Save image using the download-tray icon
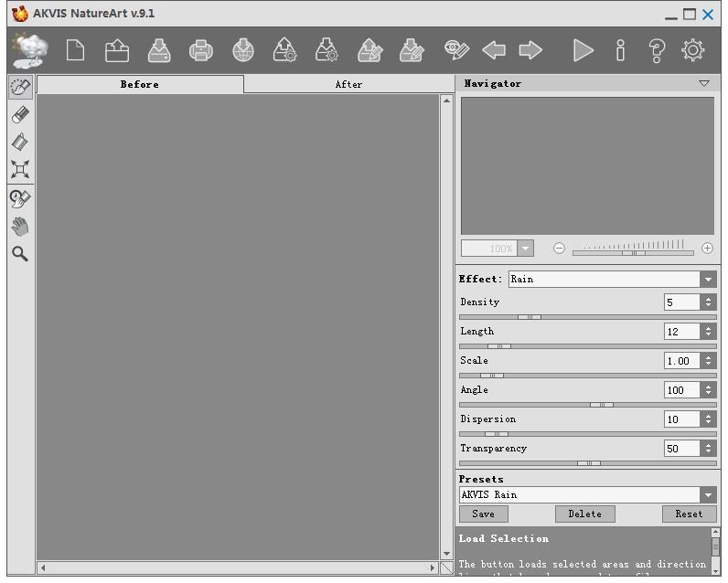728x583 pixels. pos(159,50)
